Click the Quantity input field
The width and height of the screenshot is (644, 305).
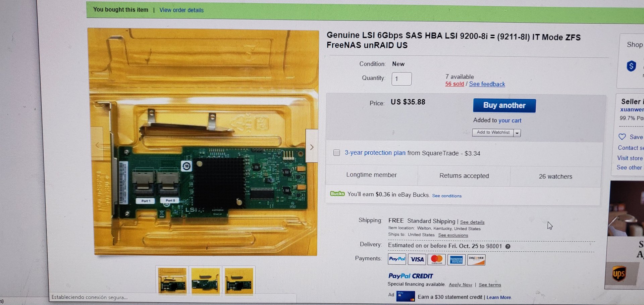[401, 79]
